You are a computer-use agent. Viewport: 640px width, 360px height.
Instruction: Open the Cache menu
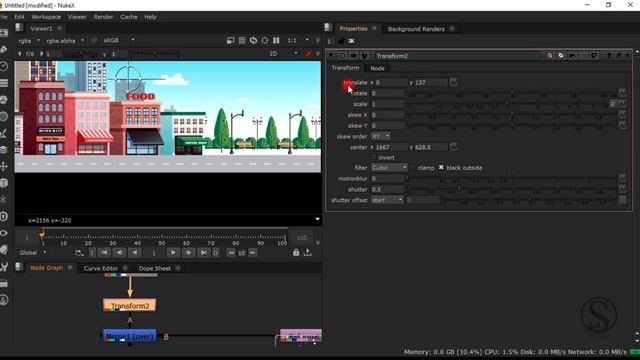129,17
